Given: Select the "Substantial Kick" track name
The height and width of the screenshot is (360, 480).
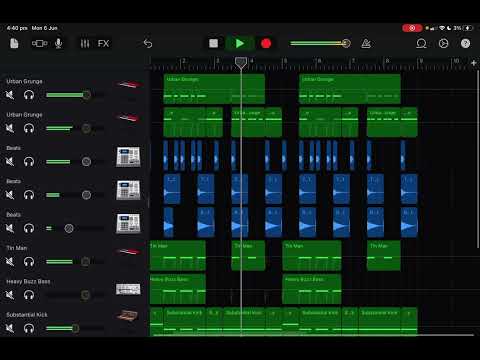Looking at the screenshot, I should click(27, 315).
